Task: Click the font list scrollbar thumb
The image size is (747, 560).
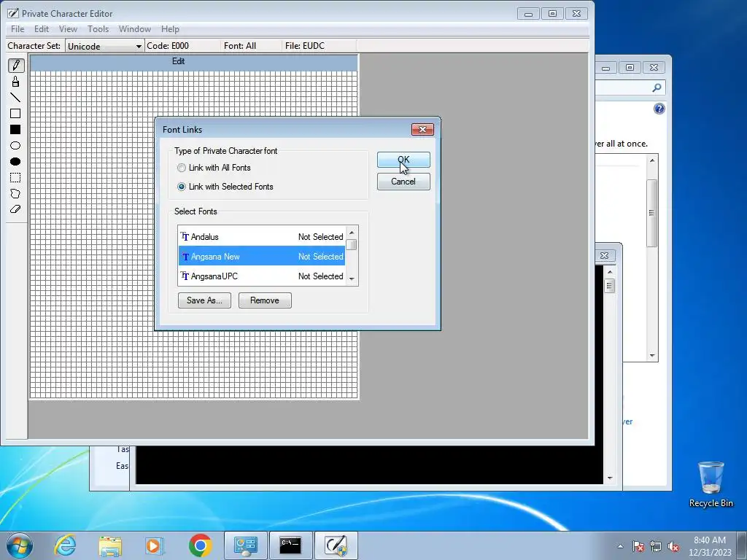Action: (x=352, y=245)
